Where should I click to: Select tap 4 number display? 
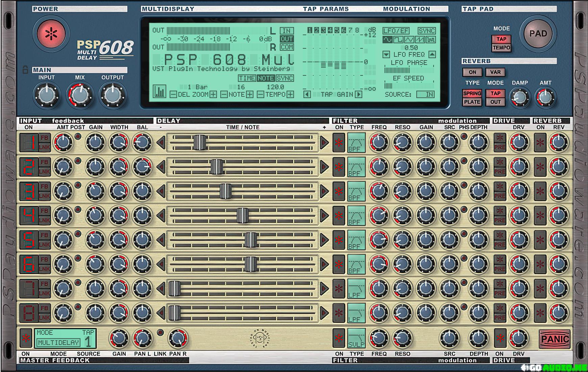pos(28,215)
